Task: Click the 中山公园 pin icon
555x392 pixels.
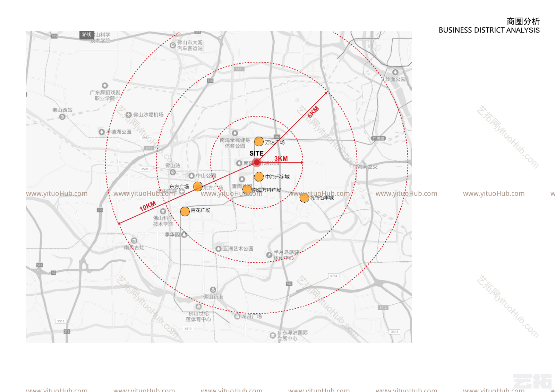Action: click(x=191, y=176)
